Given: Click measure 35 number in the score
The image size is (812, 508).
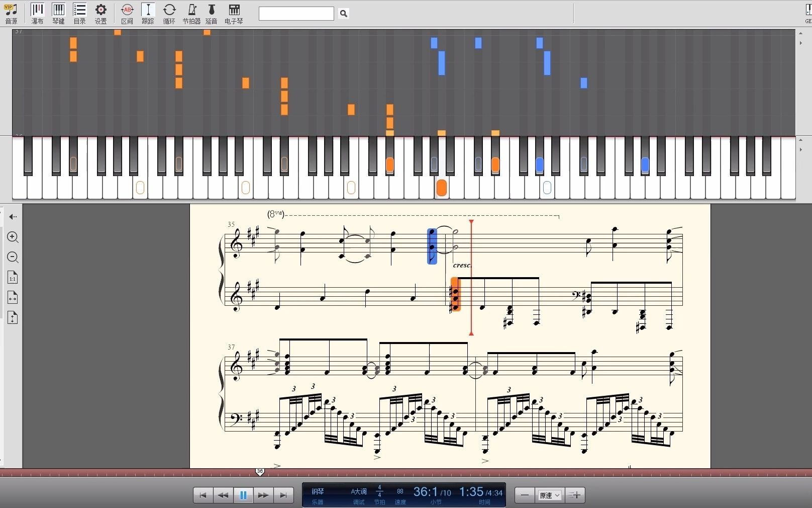Looking at the screenshot, I should tap(231, 224).
